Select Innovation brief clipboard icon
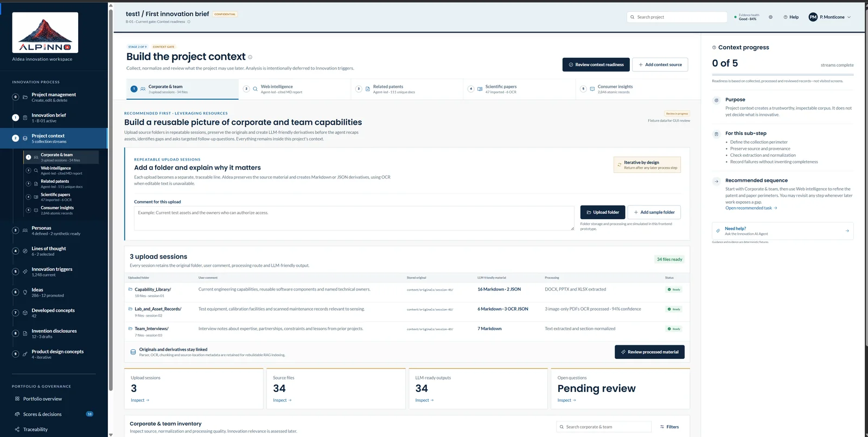The image size is (868, 437). tap(25, 118)
